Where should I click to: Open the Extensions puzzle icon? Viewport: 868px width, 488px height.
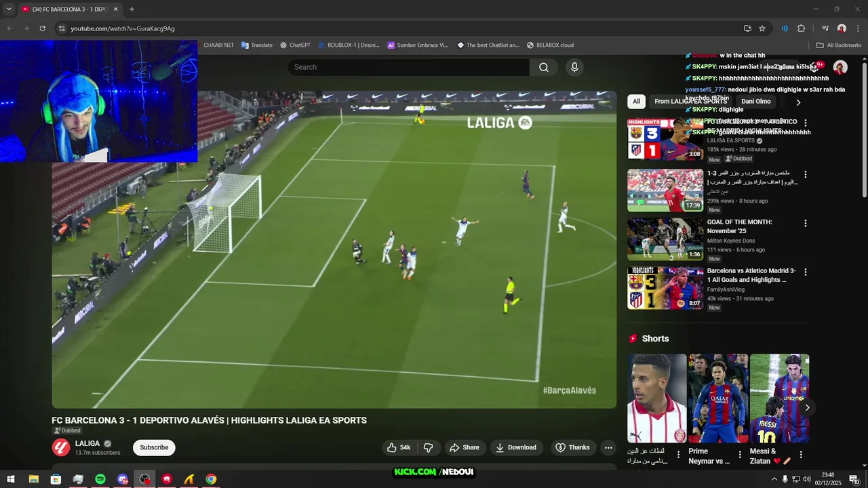pos(801,28)
